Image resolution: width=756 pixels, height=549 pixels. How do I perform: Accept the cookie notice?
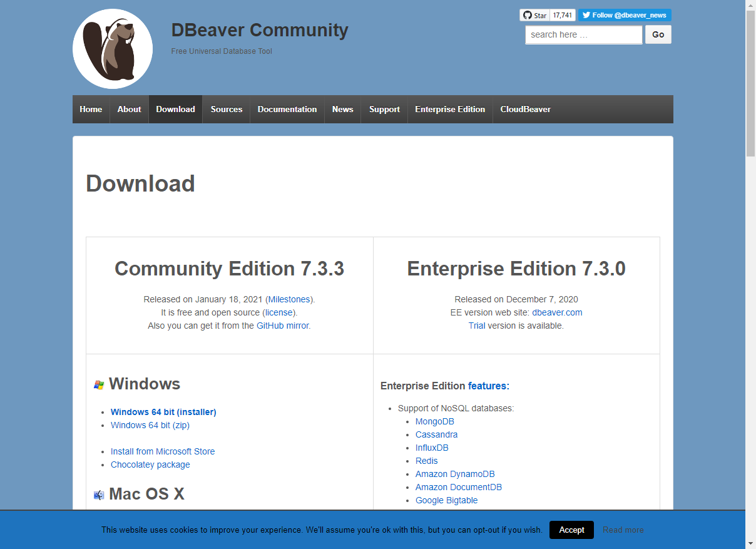tap(571, 530)
